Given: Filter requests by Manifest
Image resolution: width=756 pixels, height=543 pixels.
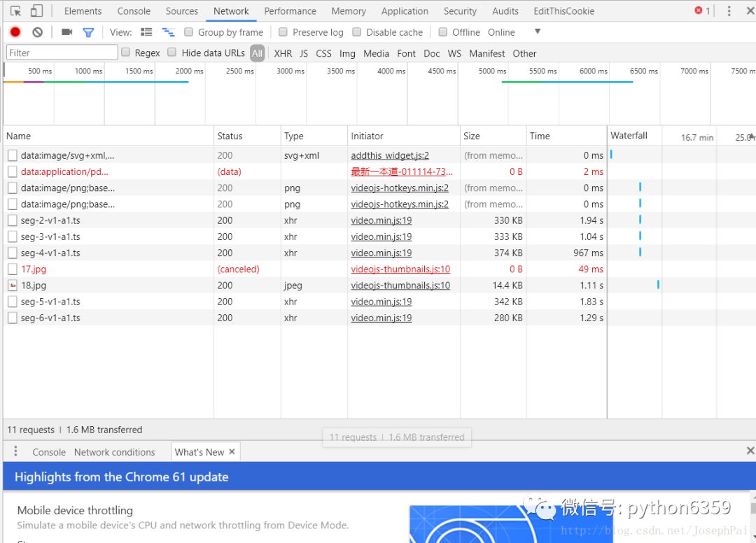Looking at the screenshot, I should pos(487,53).
